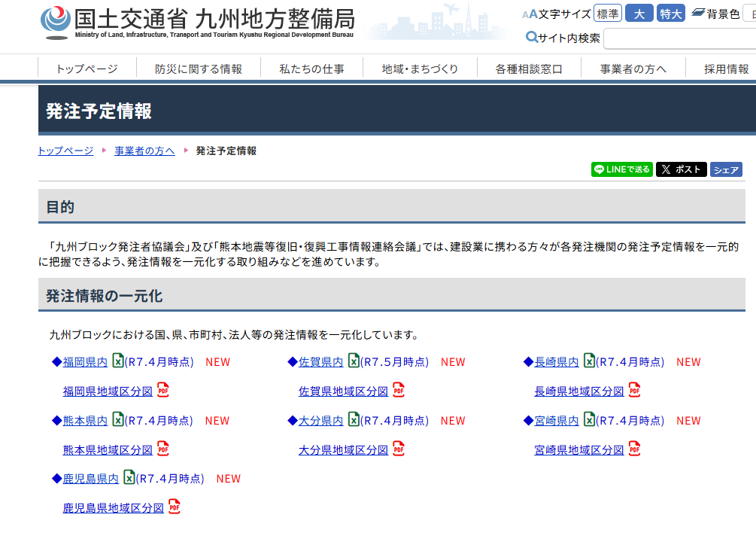Click the Excel icon next to 福岡県内
Screen dimensions: 756x533
click(x=117, y=361)
